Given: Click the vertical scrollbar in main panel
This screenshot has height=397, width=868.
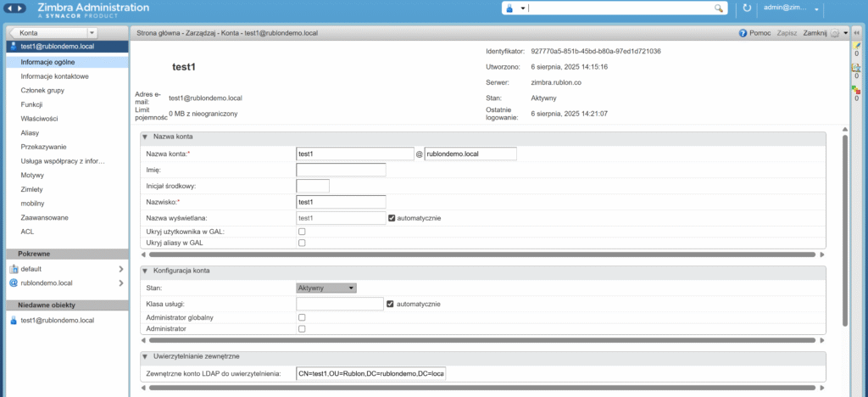Looking at the screenshot, I should coord(845,229).
